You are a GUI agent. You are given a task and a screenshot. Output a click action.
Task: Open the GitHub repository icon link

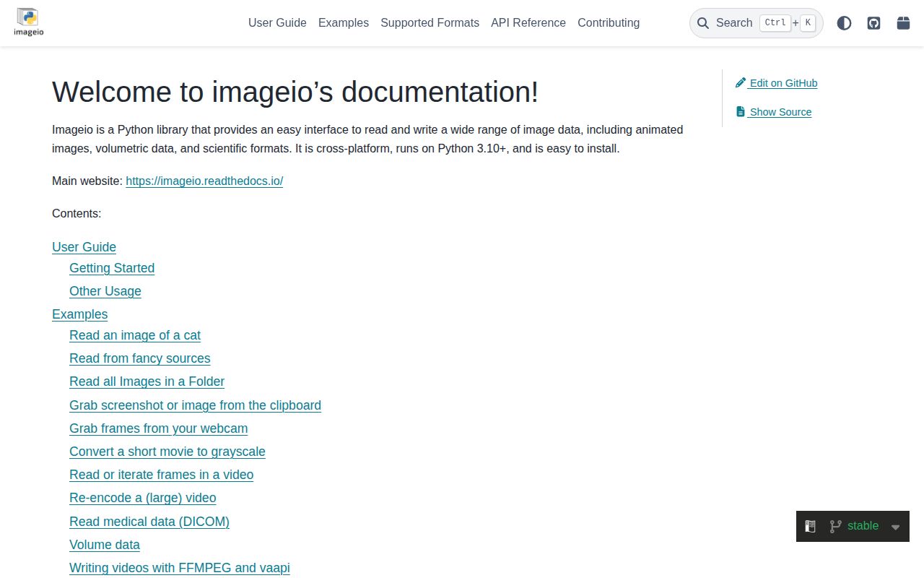(873, 23)
